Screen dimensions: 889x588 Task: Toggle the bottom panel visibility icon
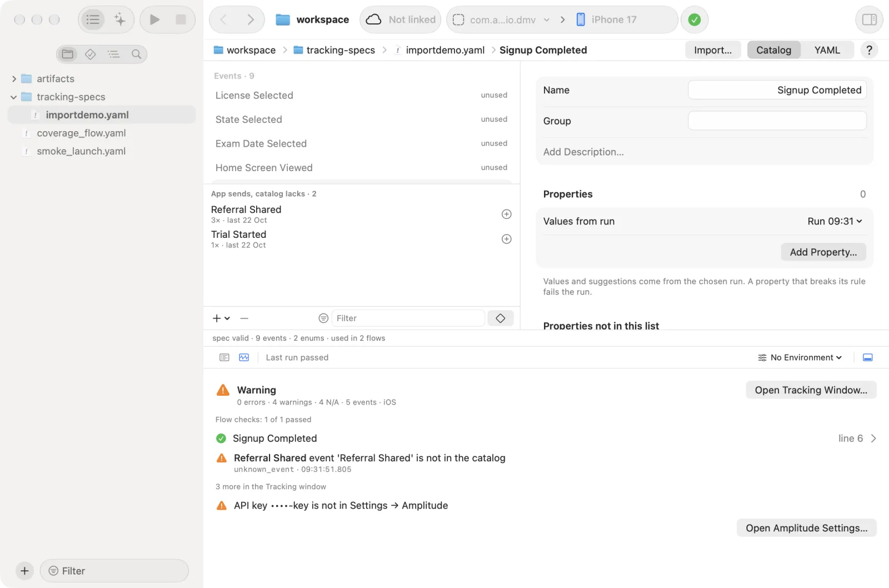pyautogui.click(x=868, y=357)
